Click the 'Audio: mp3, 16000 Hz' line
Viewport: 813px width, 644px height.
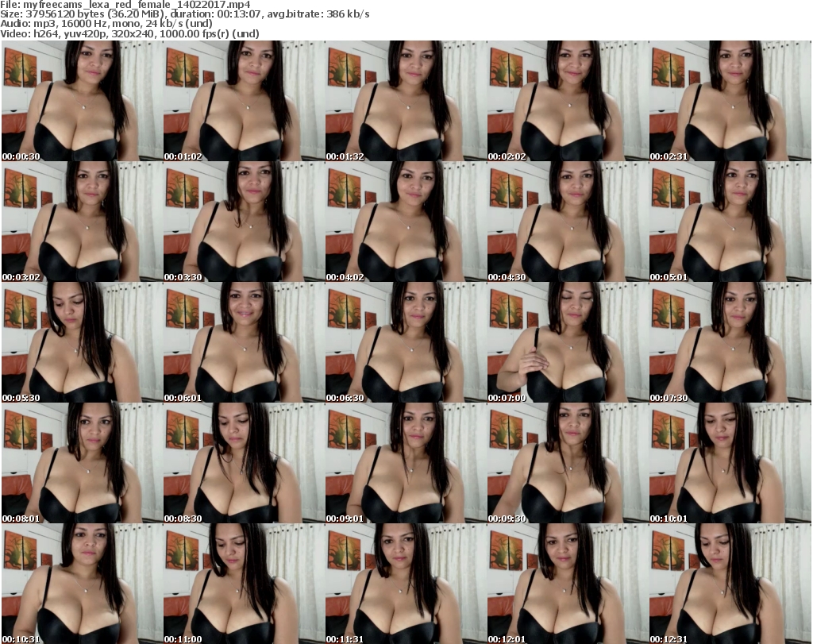point(106,24)
